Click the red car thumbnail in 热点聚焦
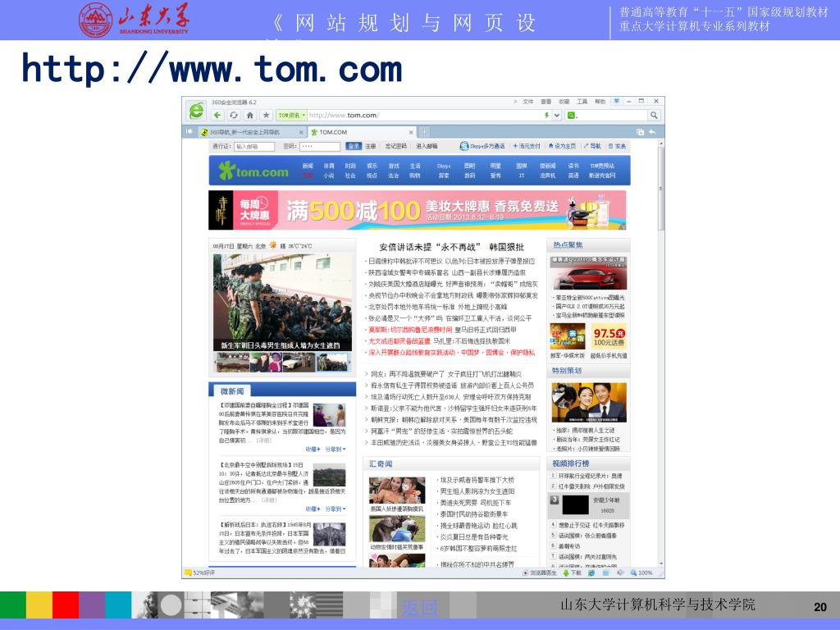This screenshot has height=630, width=840. [x=589, y=273]
